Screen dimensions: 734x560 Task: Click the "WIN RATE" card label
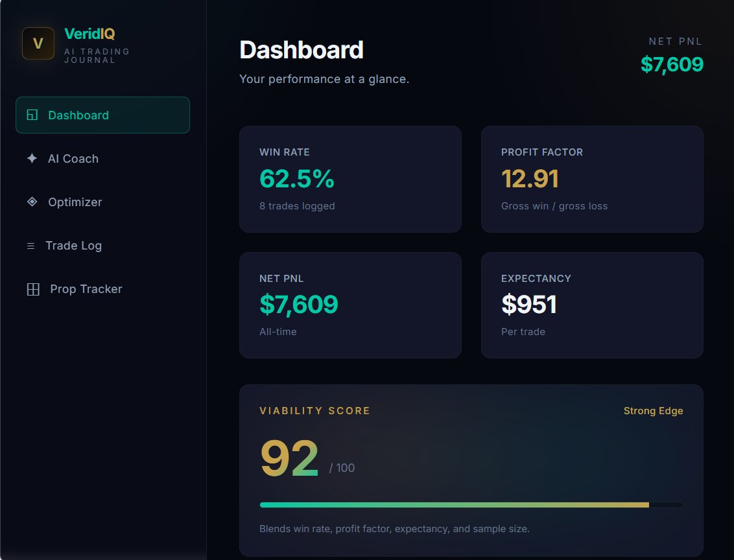coord(285,152)
